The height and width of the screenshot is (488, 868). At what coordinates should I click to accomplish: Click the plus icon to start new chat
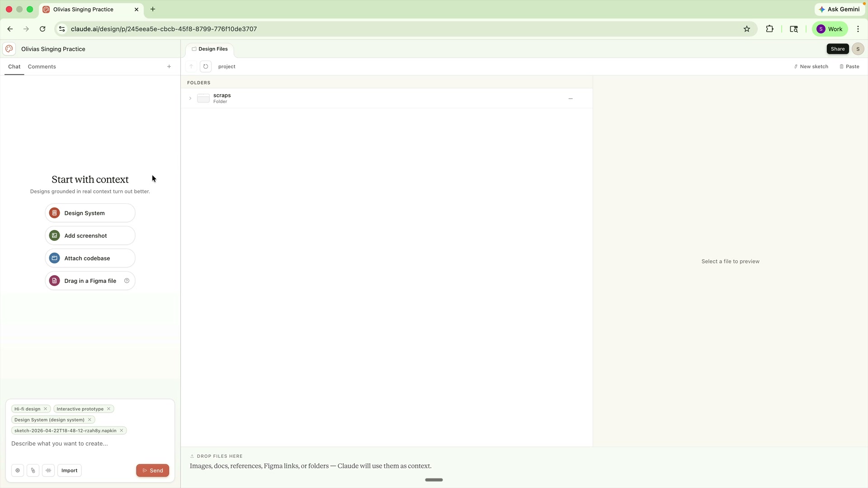tap(169, 66)
